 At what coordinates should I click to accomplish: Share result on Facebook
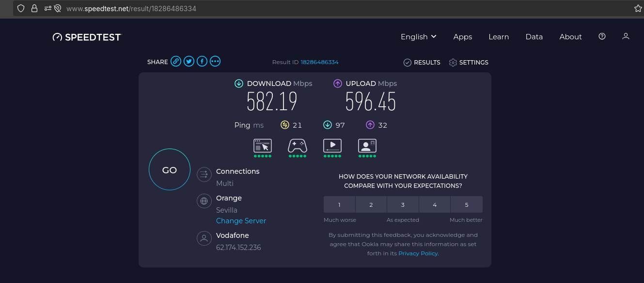(202, 62)
